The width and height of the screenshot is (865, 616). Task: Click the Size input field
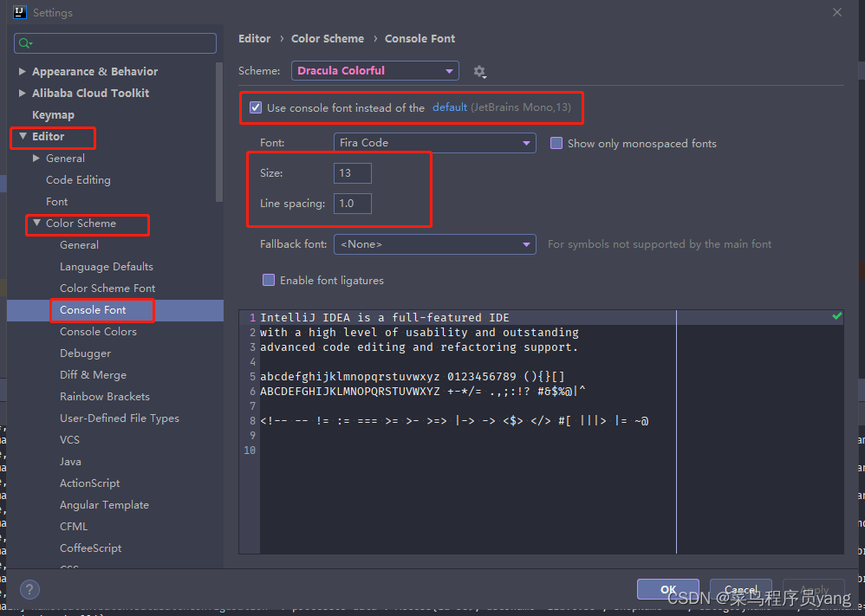353,173
